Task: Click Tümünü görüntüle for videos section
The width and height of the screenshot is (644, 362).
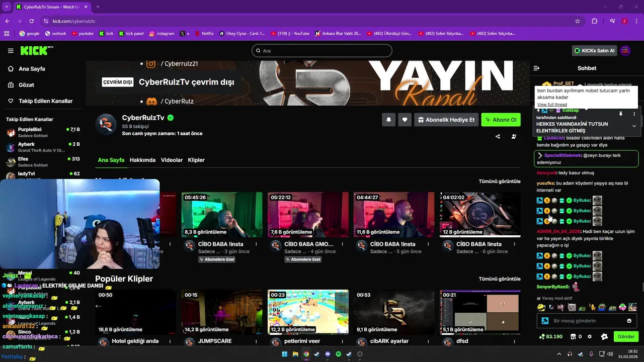Action: (x=500, y=181)
